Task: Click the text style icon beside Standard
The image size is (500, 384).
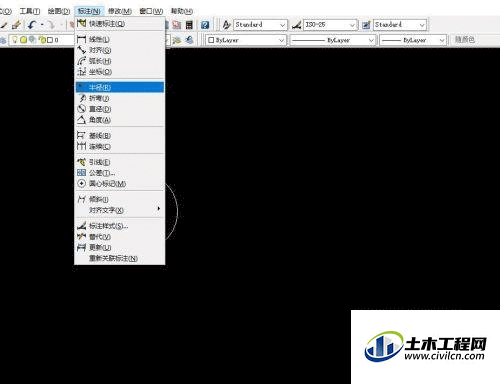Action: [227, 25]
